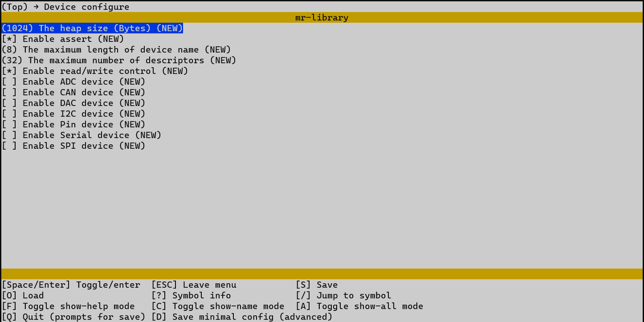644x322 pixels.
Task: Click the [O] Load shortcut hint
Action: [x=23, y=296]
